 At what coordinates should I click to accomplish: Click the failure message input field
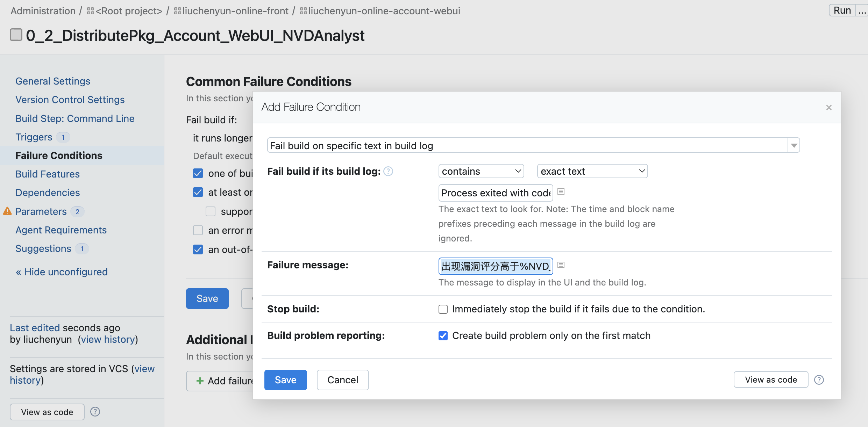pos(496,266)
